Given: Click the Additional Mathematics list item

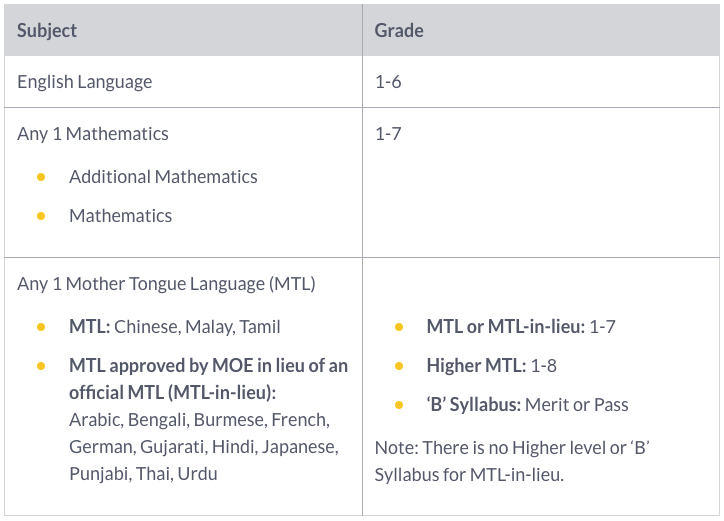Looking at the screenshot, I should pyautogui.click(x=163, y=177).
